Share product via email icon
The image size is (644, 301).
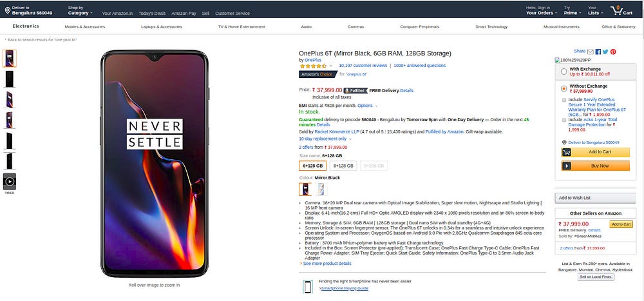591,52
